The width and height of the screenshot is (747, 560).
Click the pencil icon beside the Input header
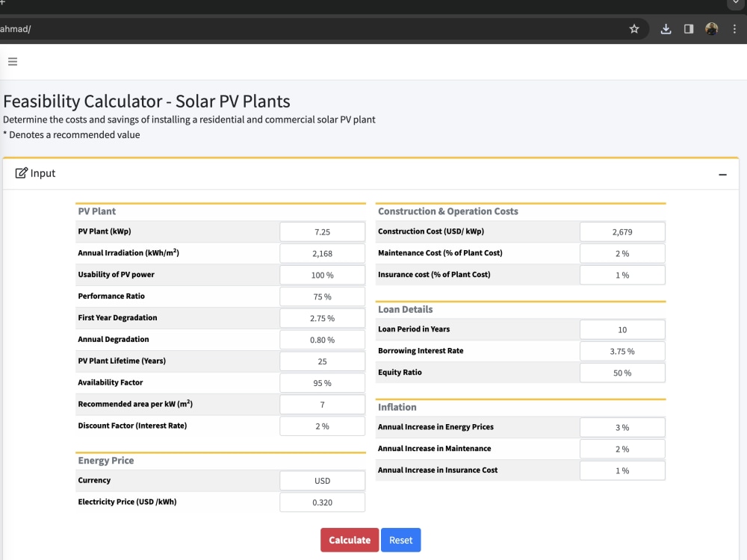(20, 172)
